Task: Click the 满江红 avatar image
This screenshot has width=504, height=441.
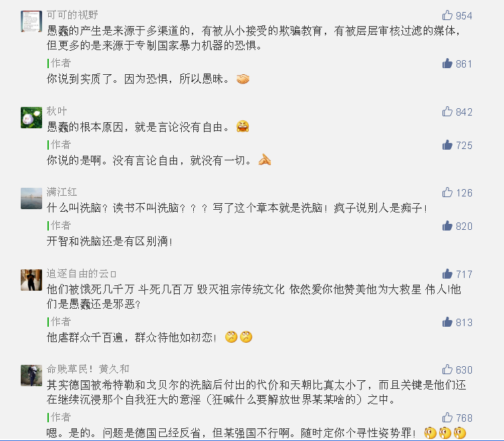Action: click(x=31, y=198)
